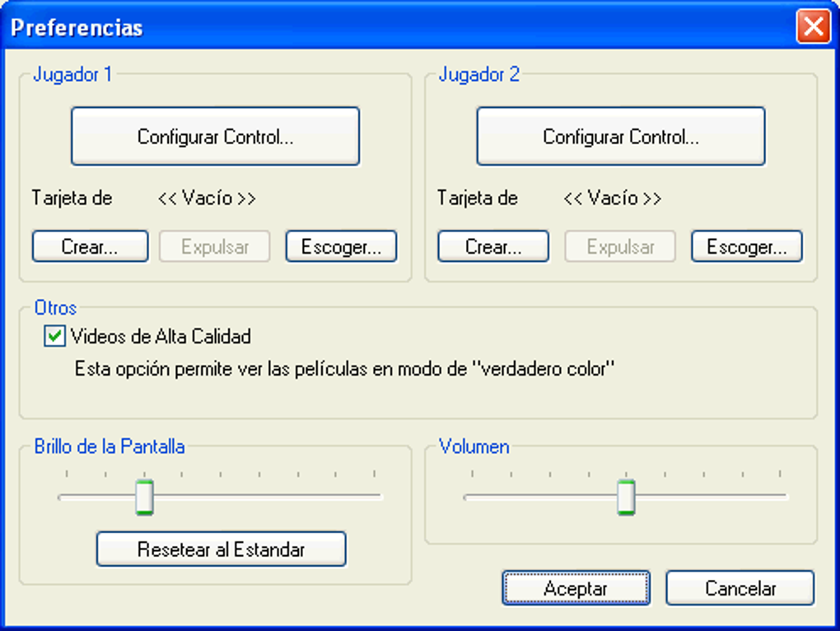Open Configurar Control for Jugador 2

[x=621, y=137]
